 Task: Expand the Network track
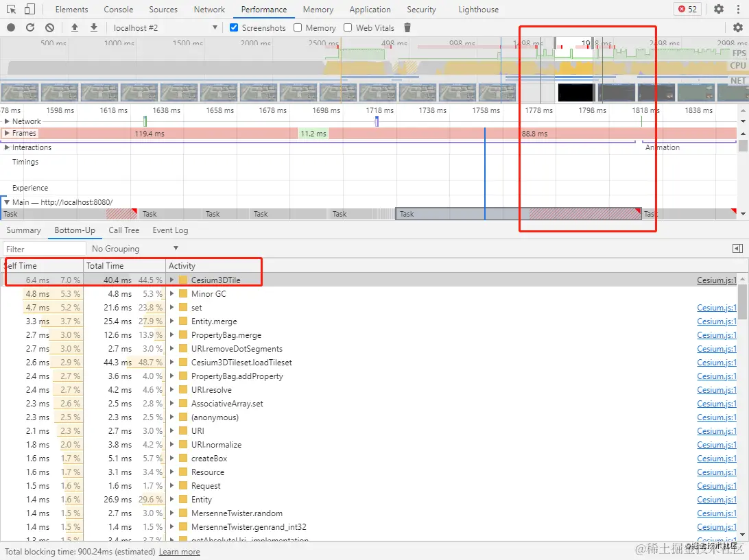point(7,121)
